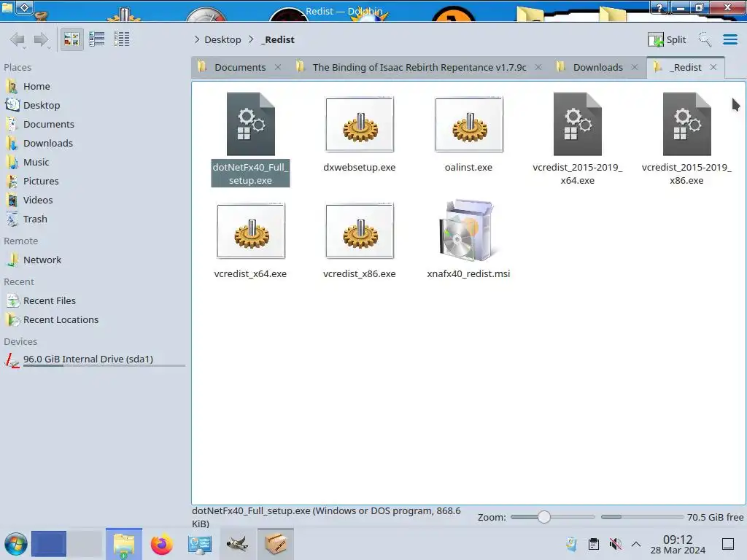Close the Documents tab
Viewport: 747px width, 560px height.
coord(278,67)
